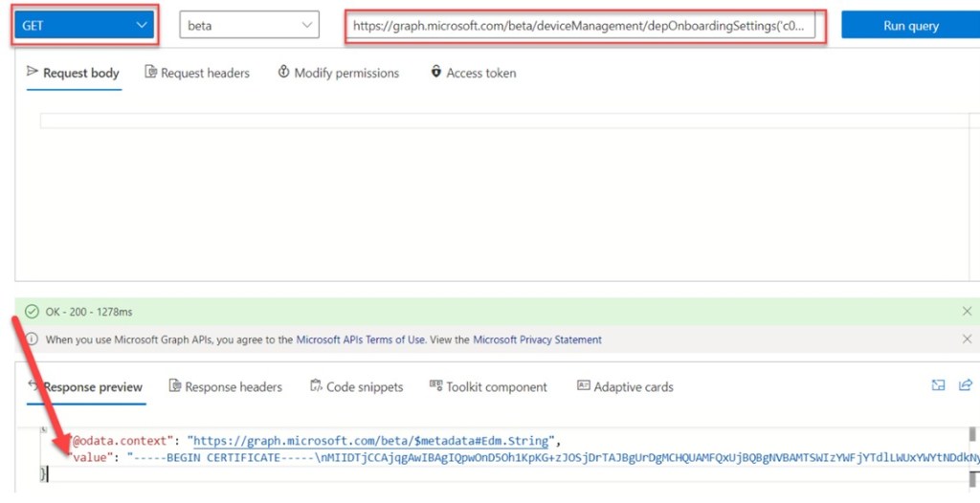Click the share query icon

click(x=964, y=385)
